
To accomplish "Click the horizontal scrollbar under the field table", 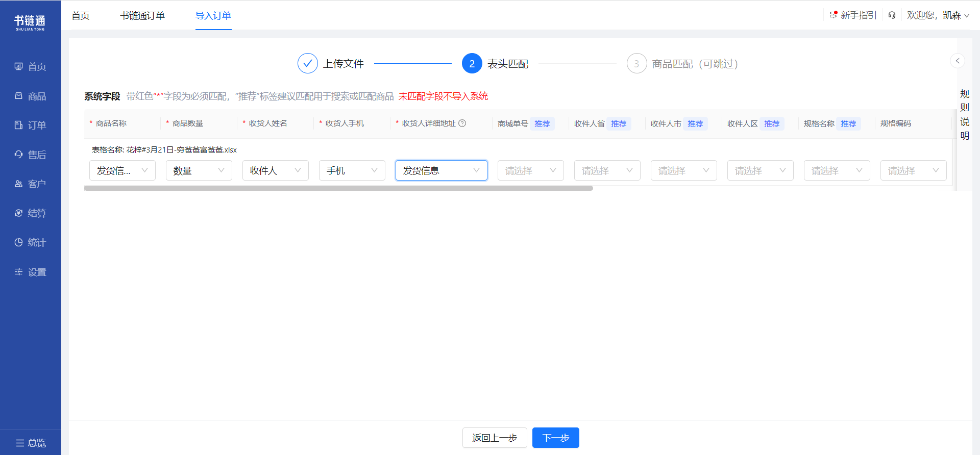I will pyautogui.click(x=338, y=188).
